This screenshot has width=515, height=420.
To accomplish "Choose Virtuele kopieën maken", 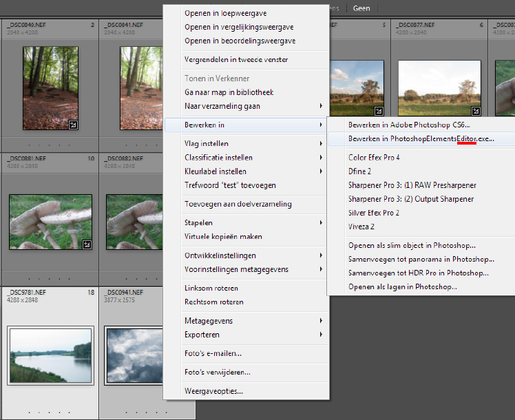I will (x=246, y=236).
